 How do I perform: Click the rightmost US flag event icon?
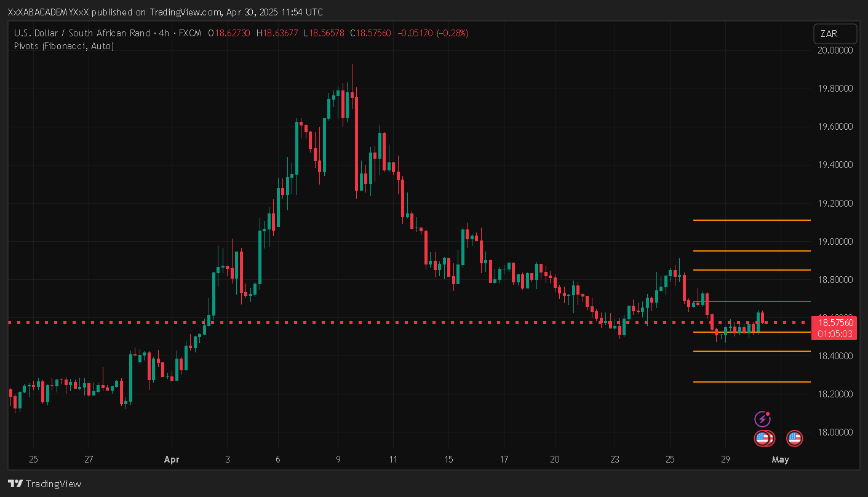pos(794,439)
